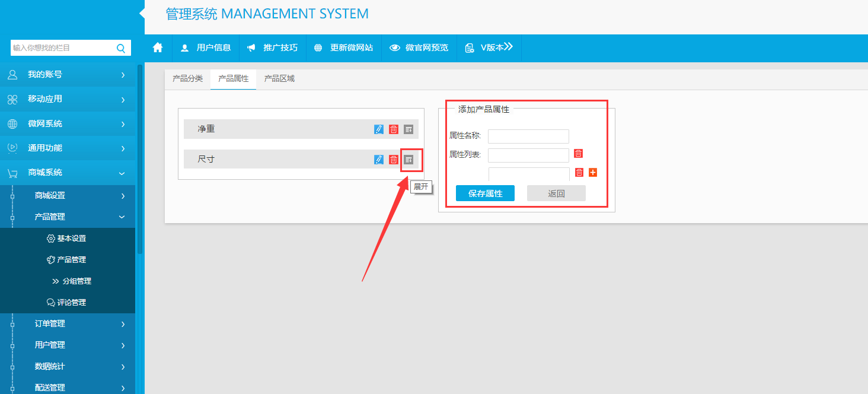The width and height of the screenshot is (868, 394).
Task: Switch to the 产品区域 tab
Action: click(x=279, y=79)
